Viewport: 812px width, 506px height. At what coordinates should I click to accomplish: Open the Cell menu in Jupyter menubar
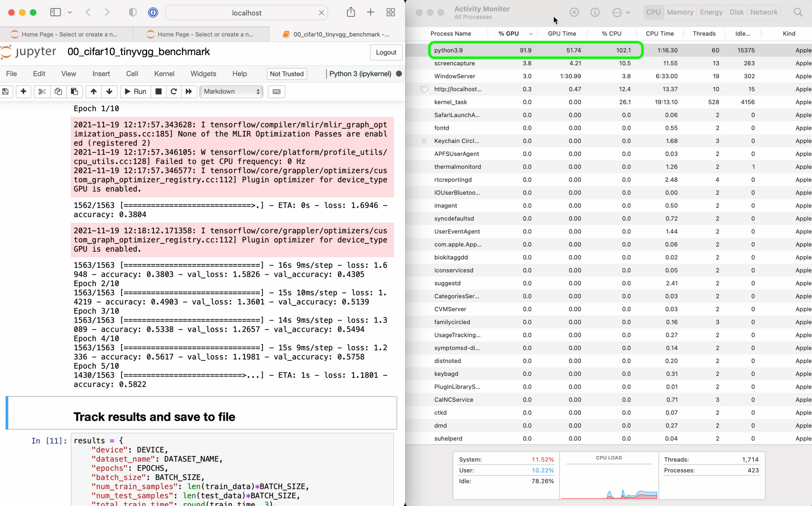131,73
